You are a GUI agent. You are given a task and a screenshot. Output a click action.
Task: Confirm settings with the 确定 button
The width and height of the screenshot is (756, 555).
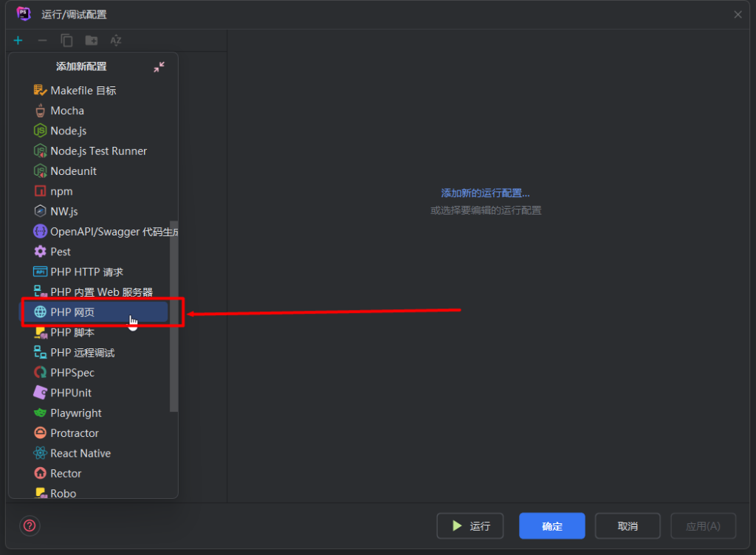(x=551, y=525)
